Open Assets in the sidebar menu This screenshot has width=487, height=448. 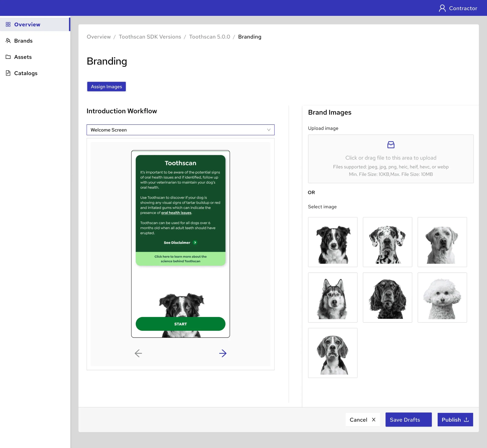tap(35, 57)
